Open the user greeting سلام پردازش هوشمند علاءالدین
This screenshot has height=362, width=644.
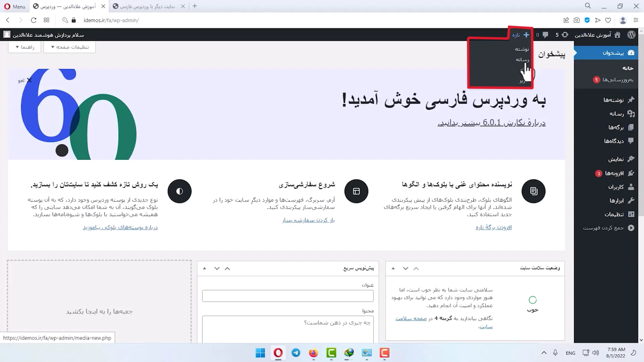[x=44, y=35]
